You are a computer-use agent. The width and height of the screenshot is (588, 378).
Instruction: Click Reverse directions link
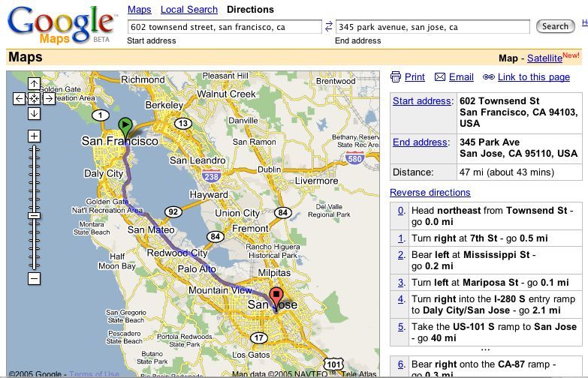click(430, 193)
